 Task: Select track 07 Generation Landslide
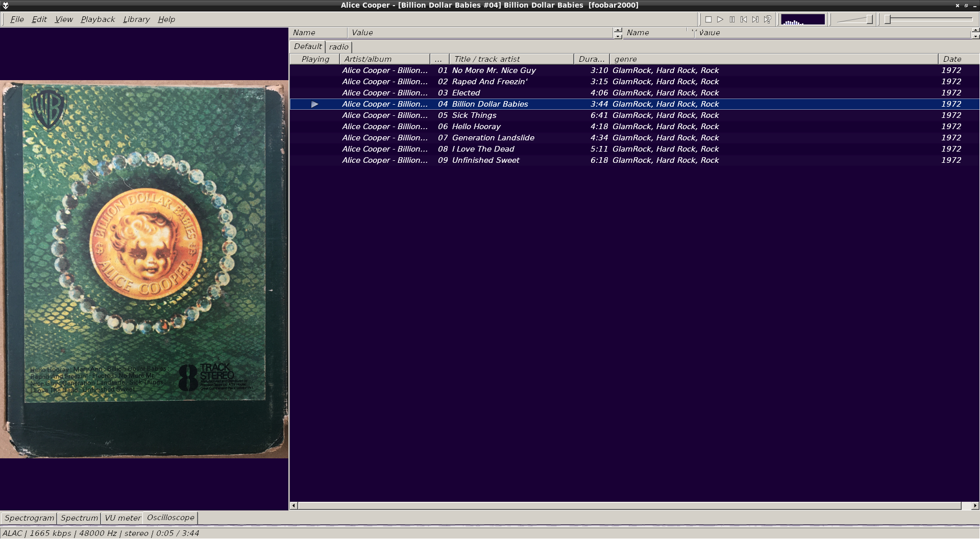click(x=634, y=138)
